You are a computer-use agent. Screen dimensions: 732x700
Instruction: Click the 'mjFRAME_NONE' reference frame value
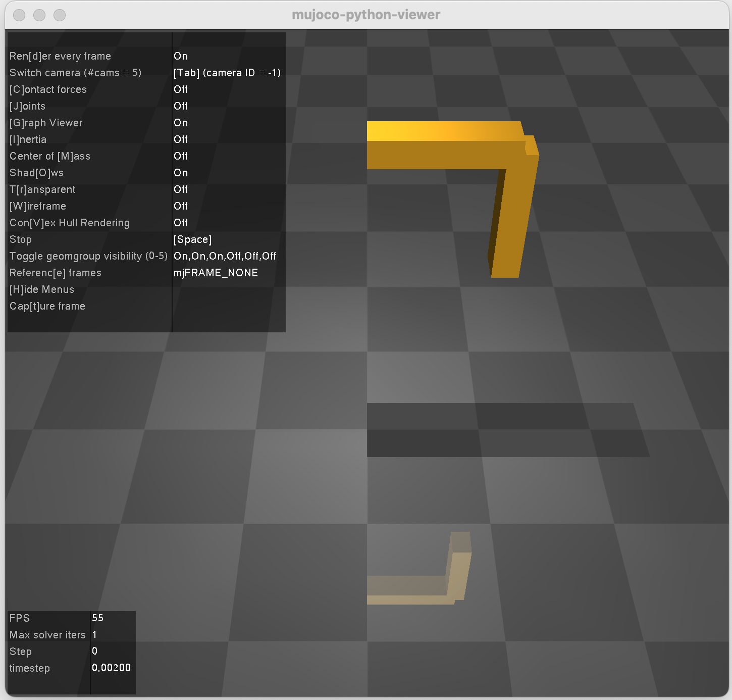[216, 273]
